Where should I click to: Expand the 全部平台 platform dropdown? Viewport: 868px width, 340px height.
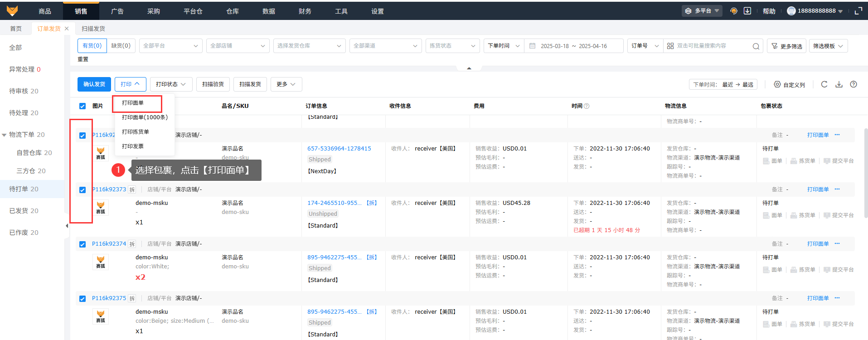coord(170,46)
